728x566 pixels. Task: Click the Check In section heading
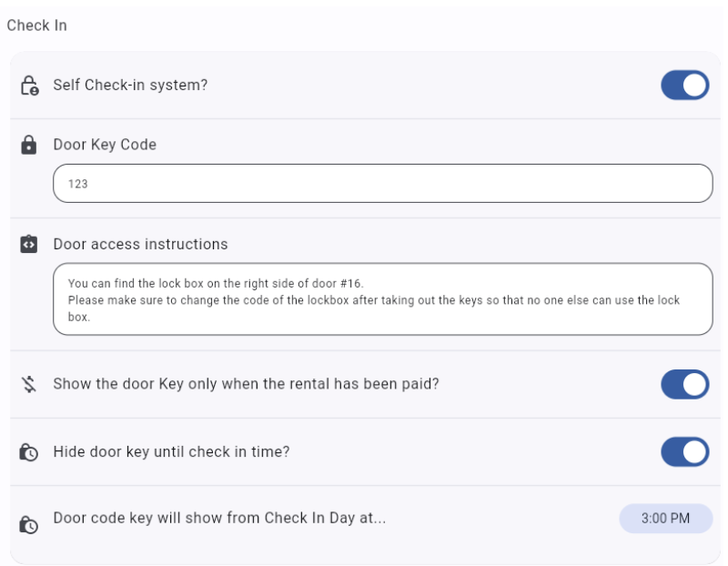point(37,25)
